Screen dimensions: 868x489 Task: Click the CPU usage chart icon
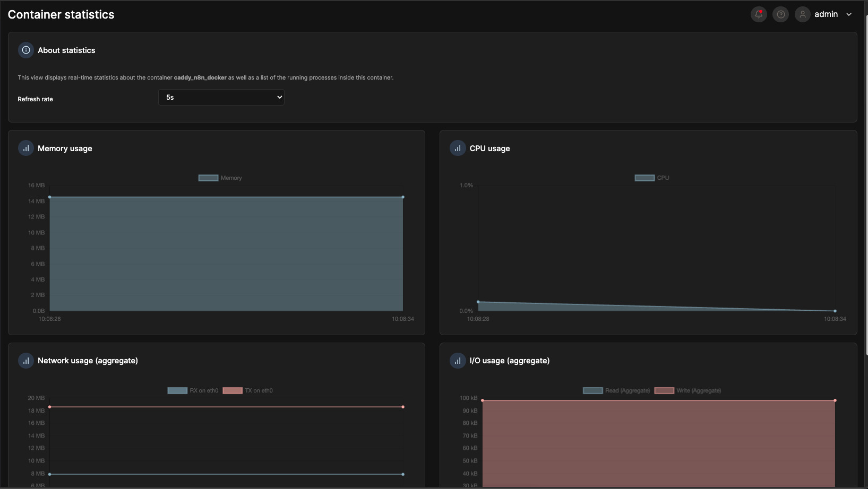pyautogui.click(x=458, y=149)
